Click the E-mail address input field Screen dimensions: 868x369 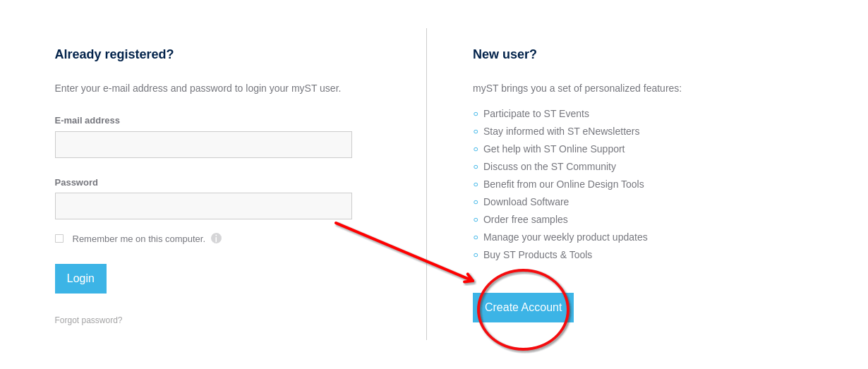coord(203,145)
